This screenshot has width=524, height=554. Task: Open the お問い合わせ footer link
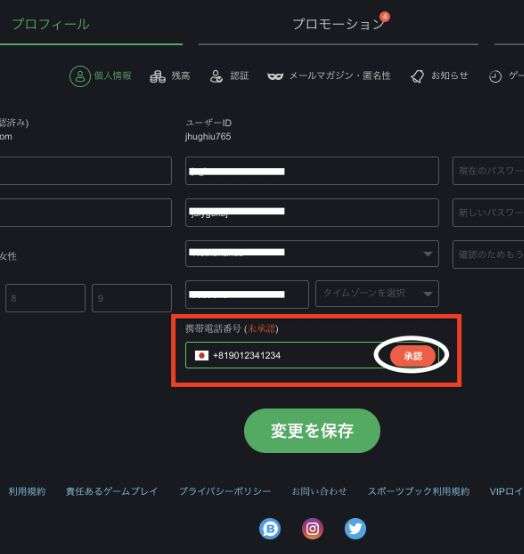[319, 491]
